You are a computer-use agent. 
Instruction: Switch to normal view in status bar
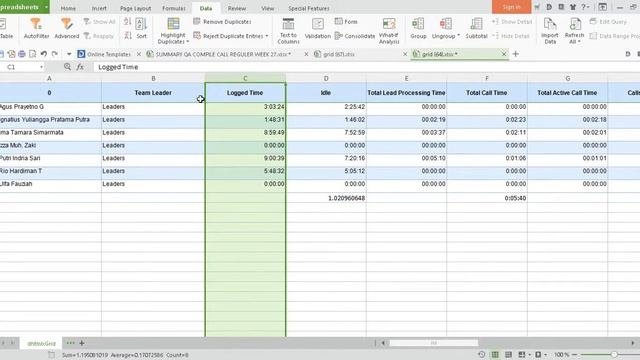(x=495, y=355)
